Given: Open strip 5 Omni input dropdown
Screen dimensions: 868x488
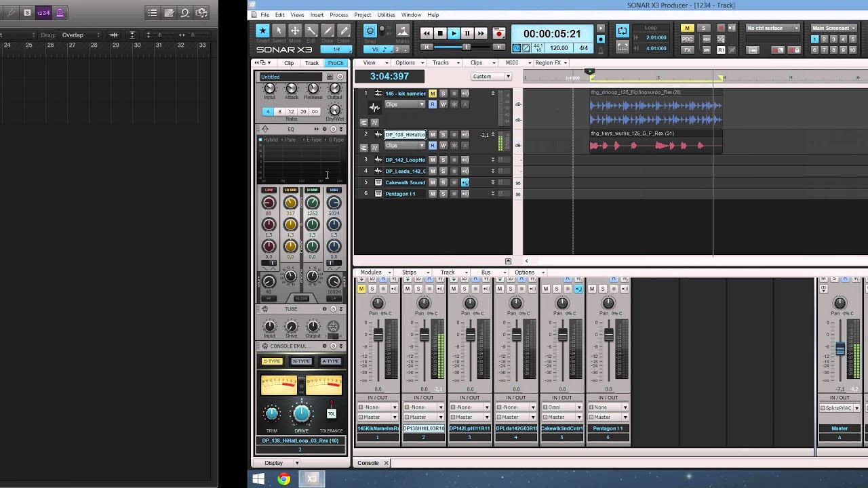Looking at the screenshot, I should click(x=562, y=407).
